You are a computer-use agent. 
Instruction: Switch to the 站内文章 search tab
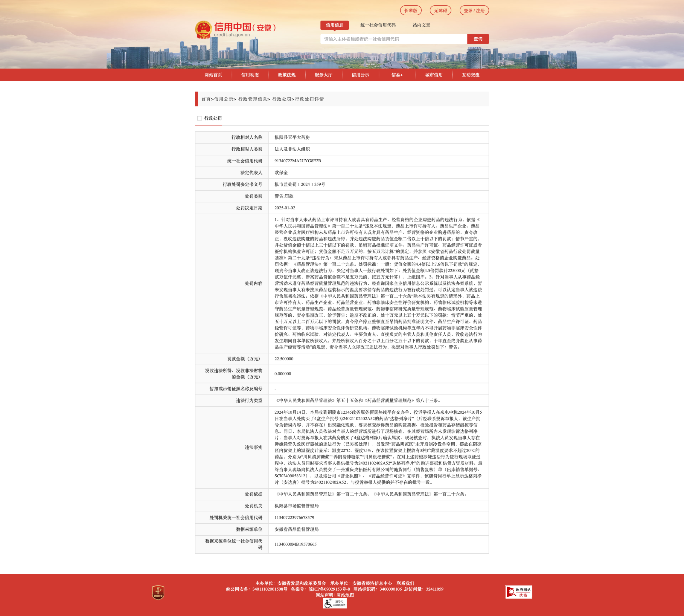click(421, 25)
